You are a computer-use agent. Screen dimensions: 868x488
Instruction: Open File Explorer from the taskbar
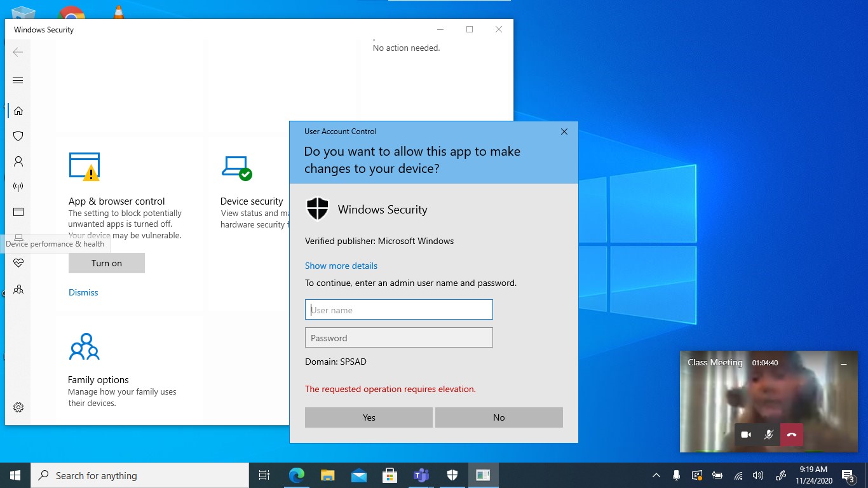point(328,475)
